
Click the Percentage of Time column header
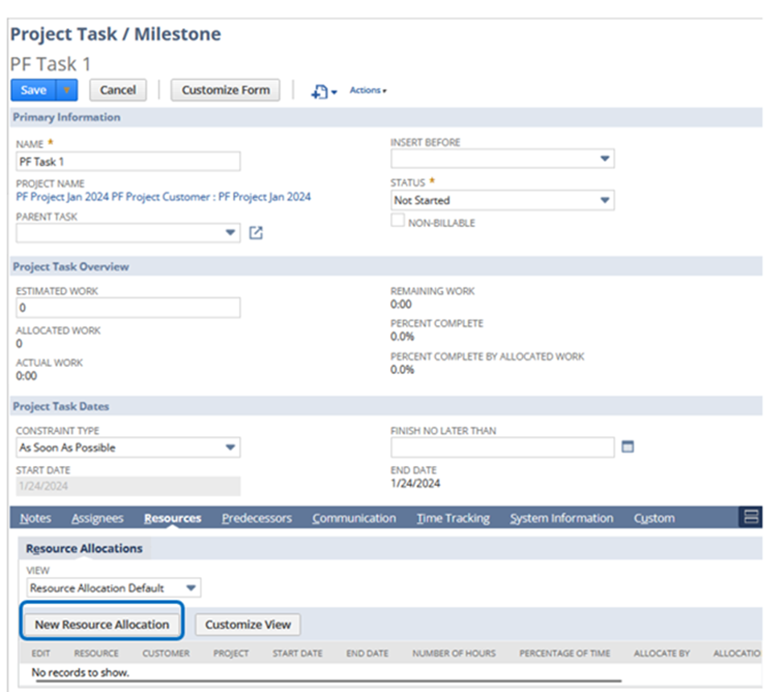click(564, 653)
